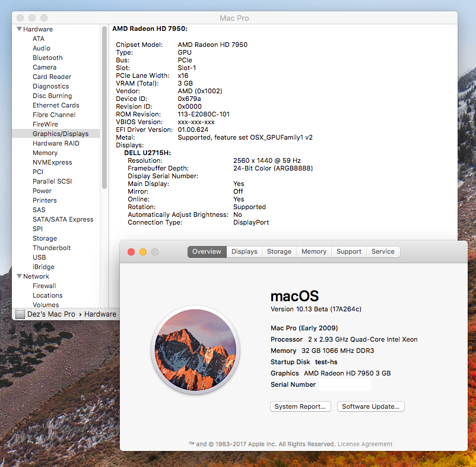This screenshot has height=467, width=476.
Task: Select SPI entry
Action: point(37,229)
